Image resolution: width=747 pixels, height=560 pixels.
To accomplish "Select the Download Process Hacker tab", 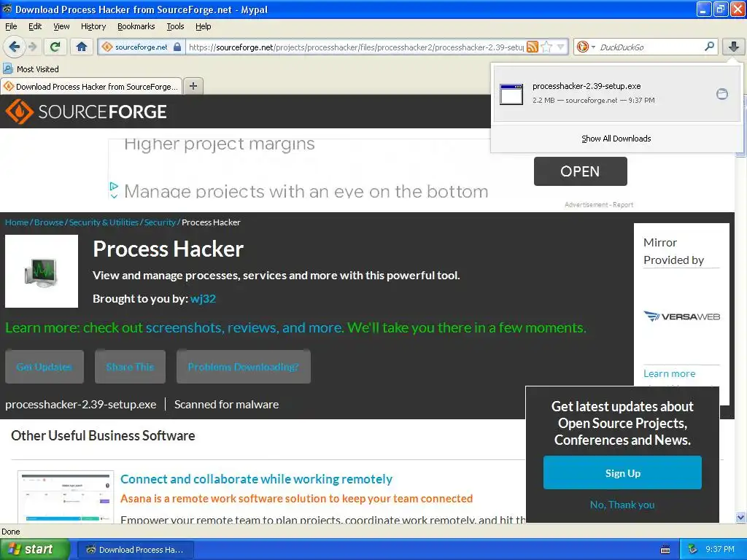I will pyautogui.click(x=91, y=87).
